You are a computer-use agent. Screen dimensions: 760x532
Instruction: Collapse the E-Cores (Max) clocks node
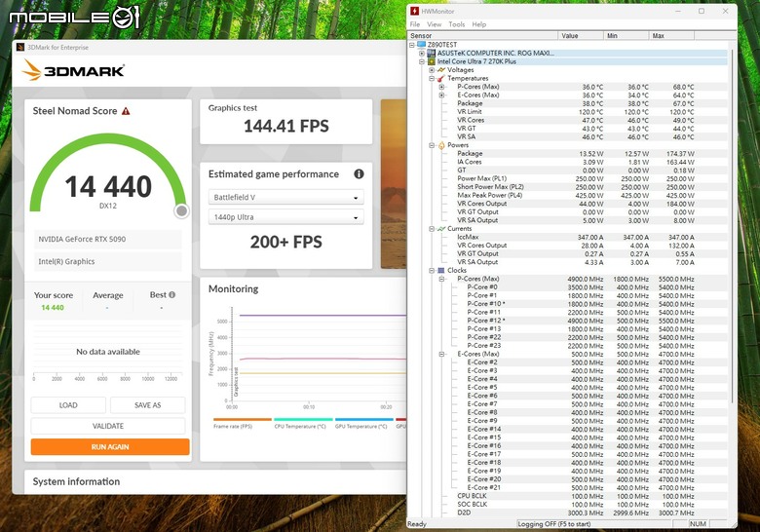point(441,355)
